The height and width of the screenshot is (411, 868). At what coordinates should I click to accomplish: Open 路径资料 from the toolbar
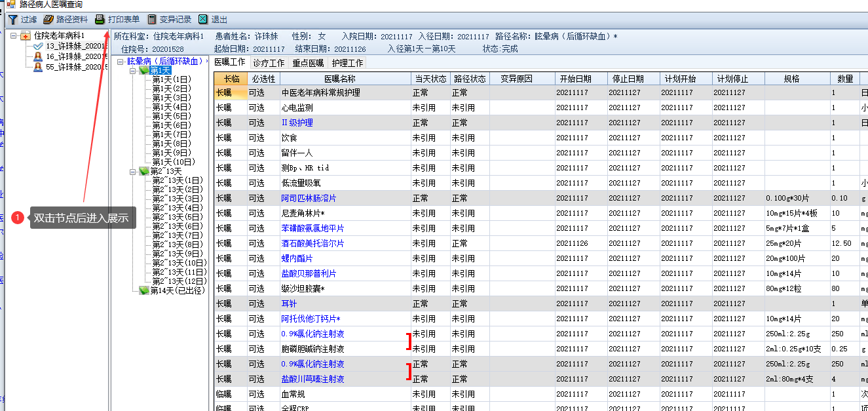[x=66, y=20]
